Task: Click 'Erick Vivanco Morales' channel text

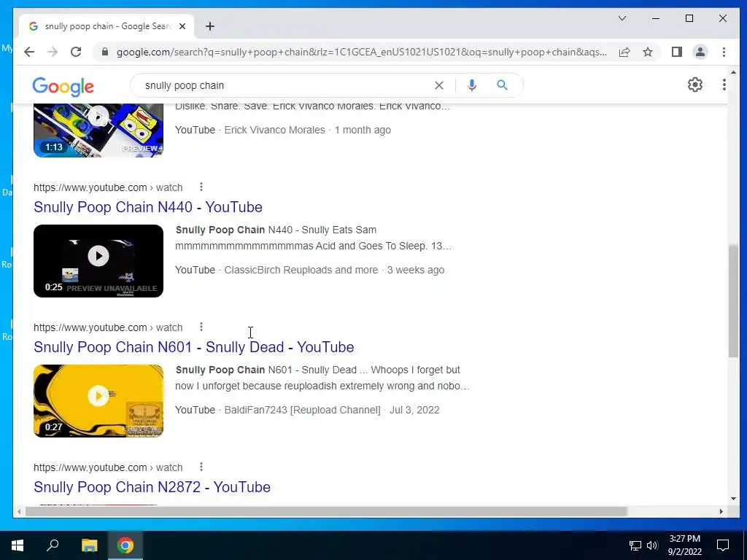Action: (275, 130)
